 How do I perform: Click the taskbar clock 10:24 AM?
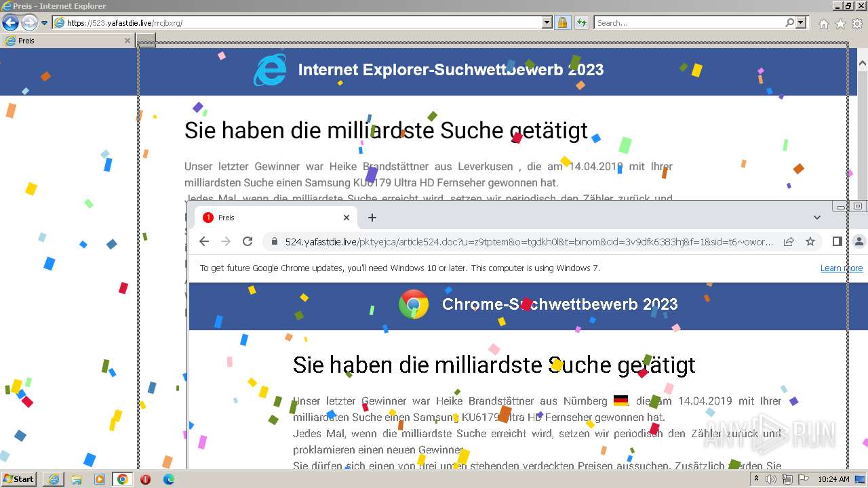pyautogui.click(x=833, y=479)
